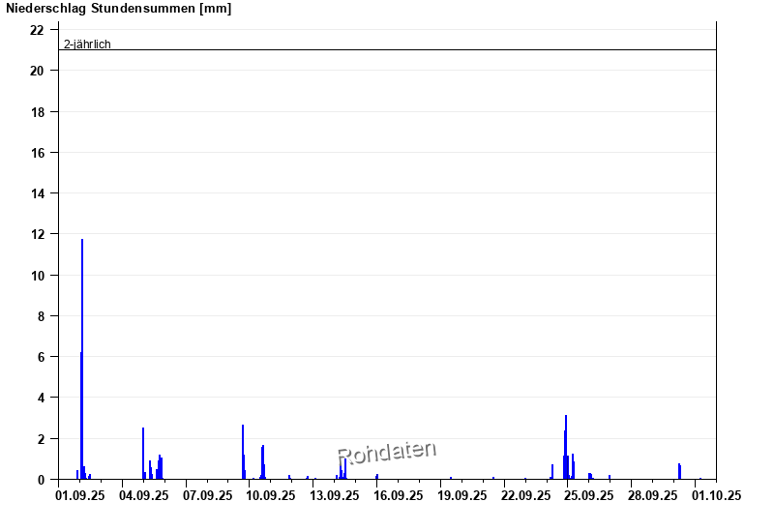Select the 10.09.25 date label

point(271,495)
